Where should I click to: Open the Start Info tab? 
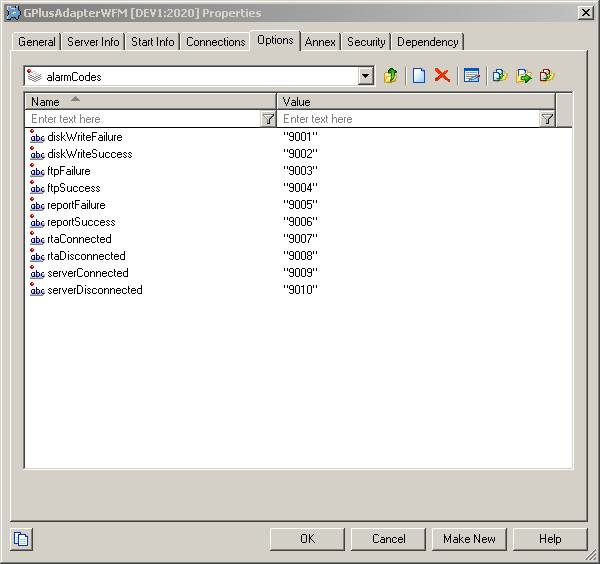coord(153,42)
